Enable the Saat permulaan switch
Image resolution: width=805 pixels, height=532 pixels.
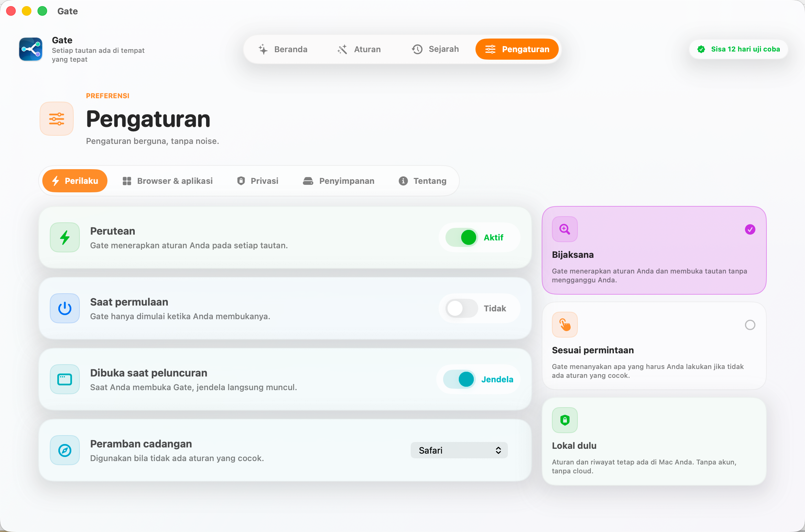click(462, 308)
